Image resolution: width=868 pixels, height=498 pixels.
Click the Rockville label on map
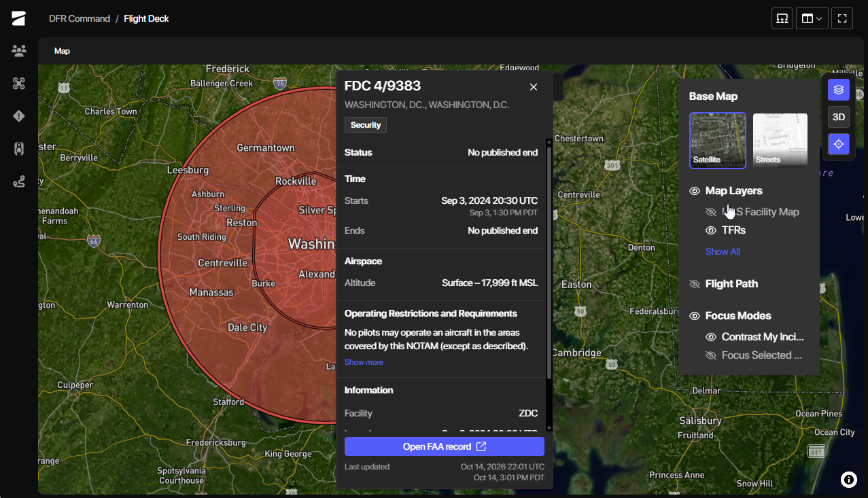point(296,181)
